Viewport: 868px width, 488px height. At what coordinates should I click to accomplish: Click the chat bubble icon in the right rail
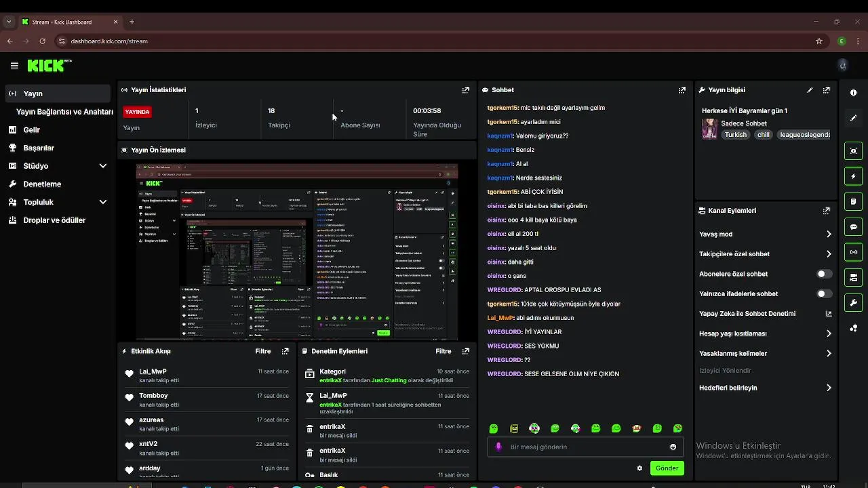[x=853, y=227]
